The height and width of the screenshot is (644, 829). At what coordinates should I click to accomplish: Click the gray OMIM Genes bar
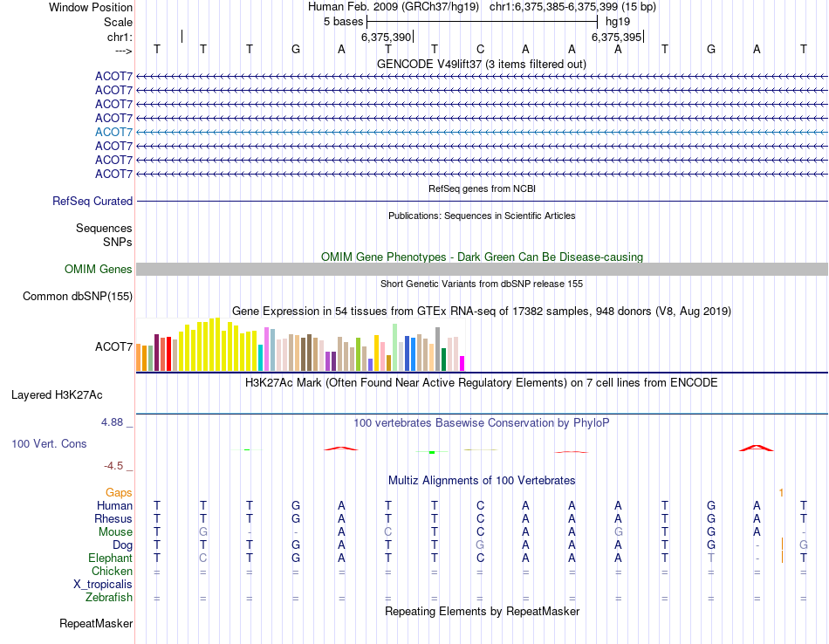pos(482,269)
